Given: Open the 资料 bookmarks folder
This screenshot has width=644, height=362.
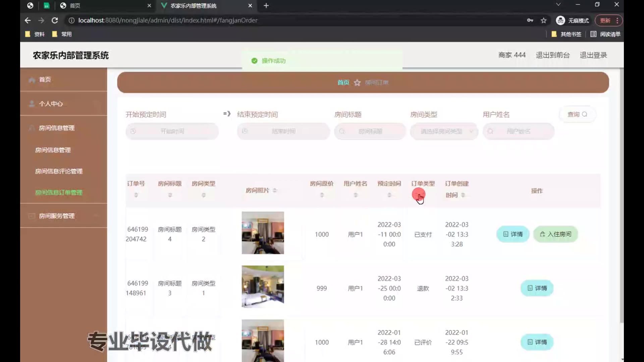Looking at the screenshot, I should point(35,34).
